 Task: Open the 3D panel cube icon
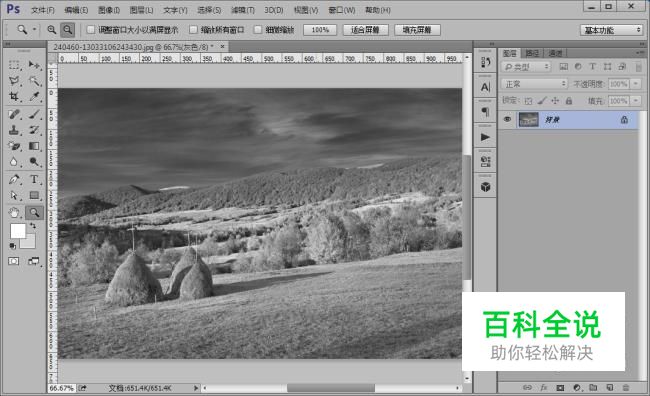485,187
